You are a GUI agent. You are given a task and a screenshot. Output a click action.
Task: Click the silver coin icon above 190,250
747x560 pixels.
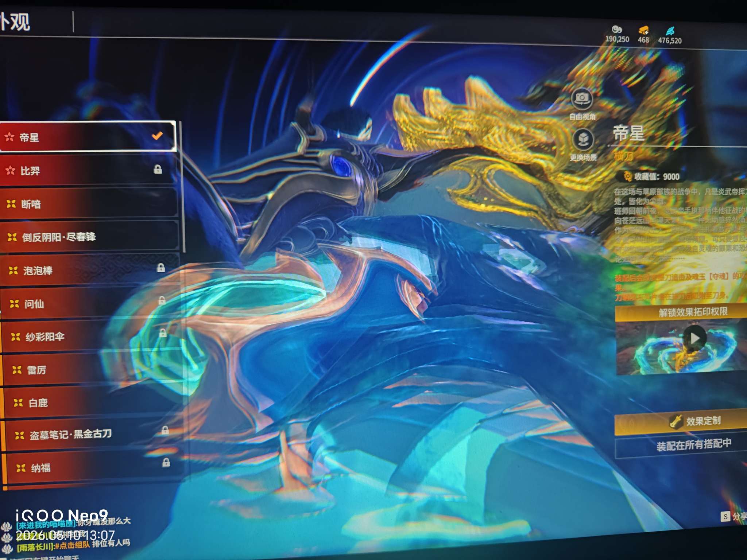tap(616, 30)
